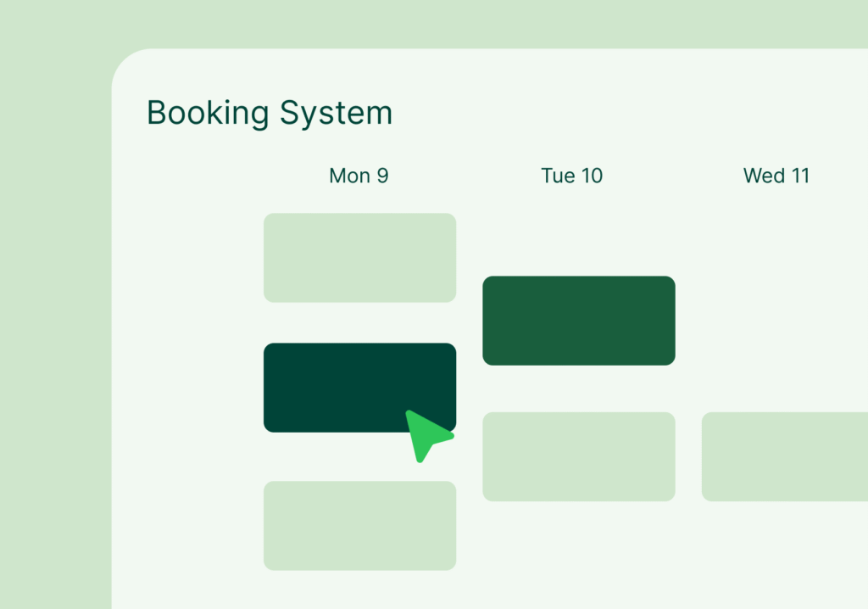Click the gap between Mon 9's lower two slots
This screenshot has height=609, width=868.
pos(339,457)
